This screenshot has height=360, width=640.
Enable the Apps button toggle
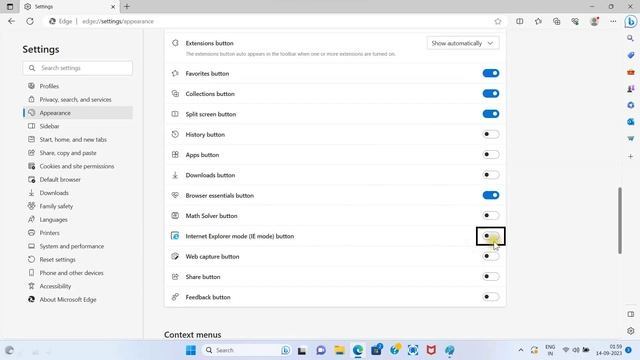[x=491, y=155]
